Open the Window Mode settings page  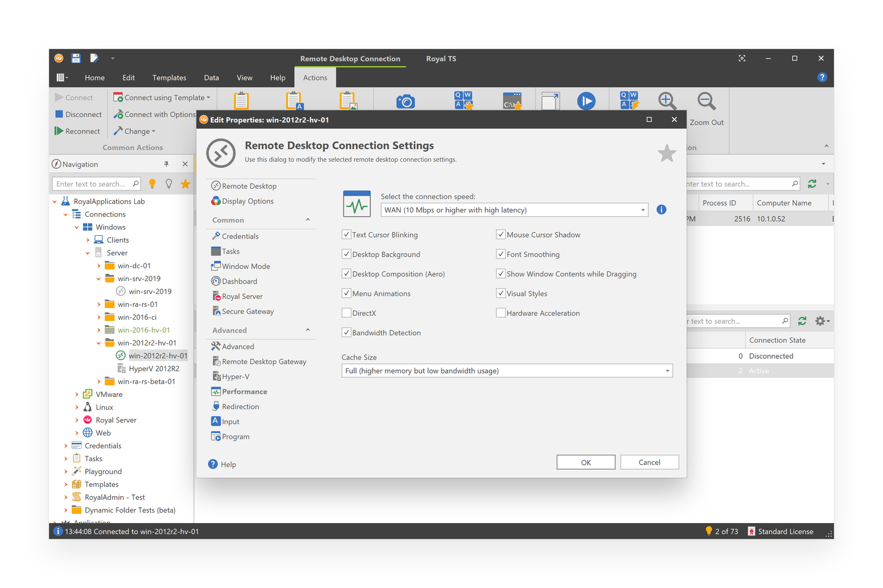[246, 266]
